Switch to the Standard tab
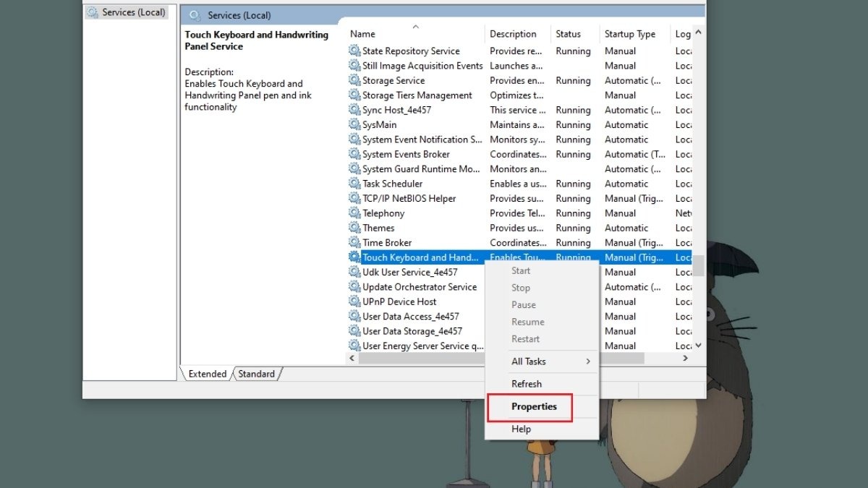 (x=257, y=374)
